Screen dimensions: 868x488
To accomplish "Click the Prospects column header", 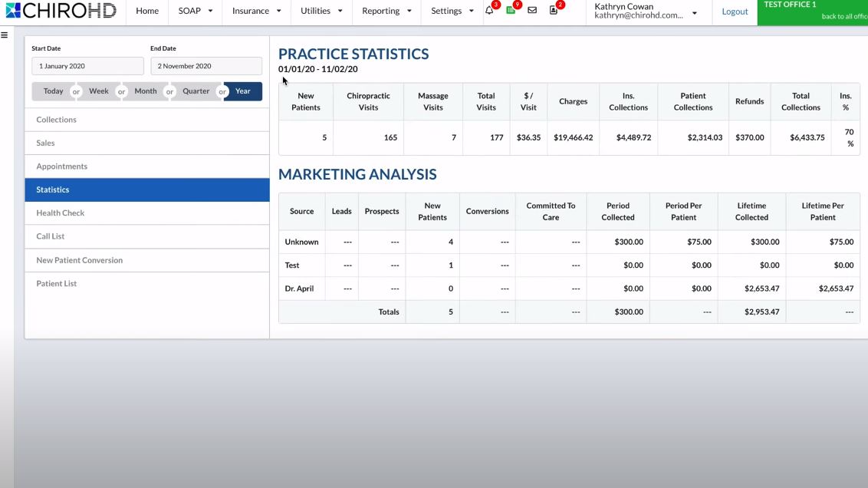I will (382, 211).
